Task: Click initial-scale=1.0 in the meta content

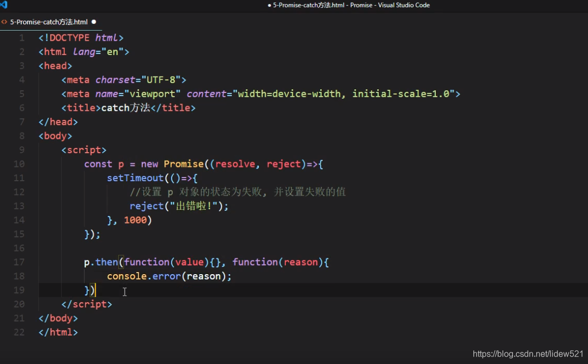Action: (400, 94)
